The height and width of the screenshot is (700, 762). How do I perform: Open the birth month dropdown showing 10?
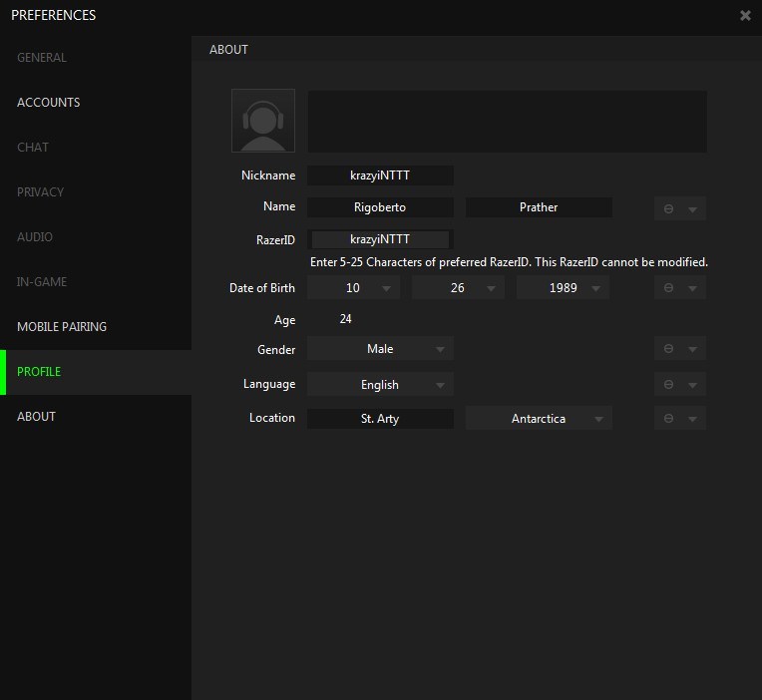point(353,287)
